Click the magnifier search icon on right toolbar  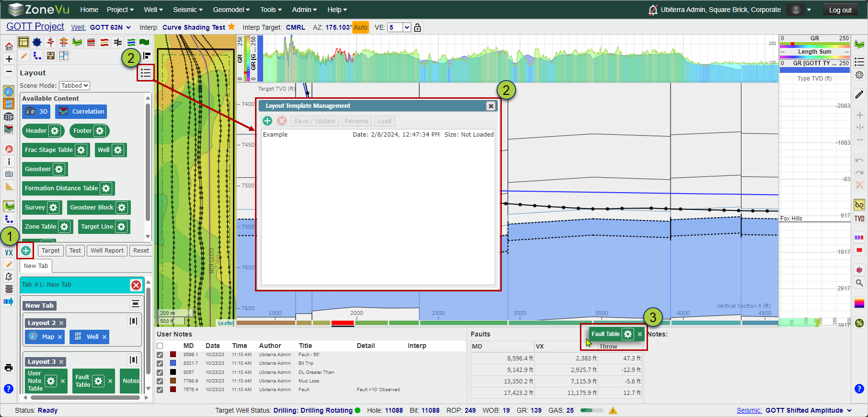(x=859, y=283)
